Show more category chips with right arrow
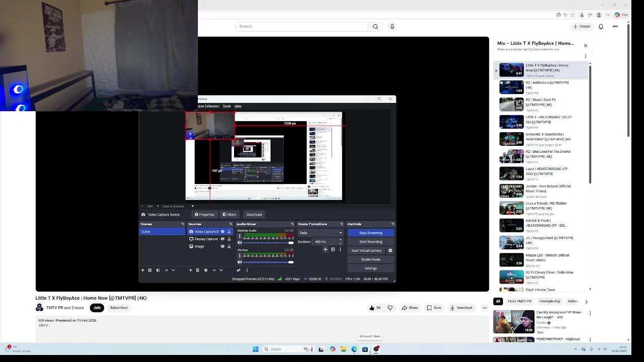This screenshot has height=362, width=644. pyautogui.click(x=586, y=302)
